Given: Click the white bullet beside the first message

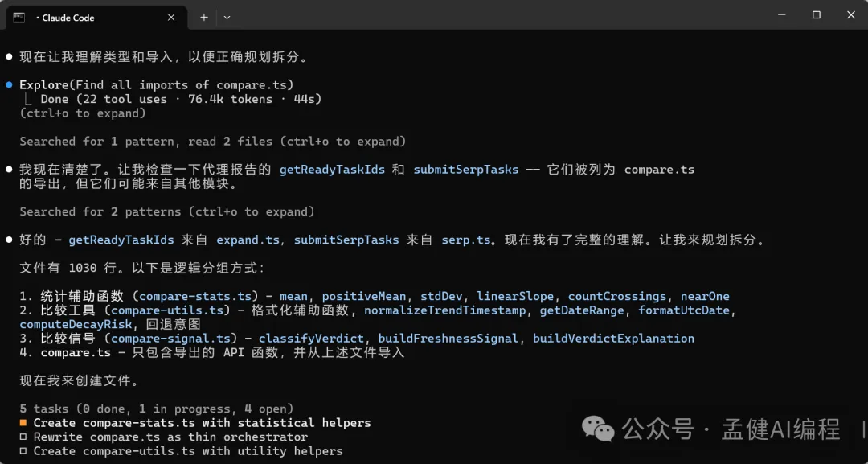Looking at the screenshot, I should pyautogui.click(x=9, y=57).
